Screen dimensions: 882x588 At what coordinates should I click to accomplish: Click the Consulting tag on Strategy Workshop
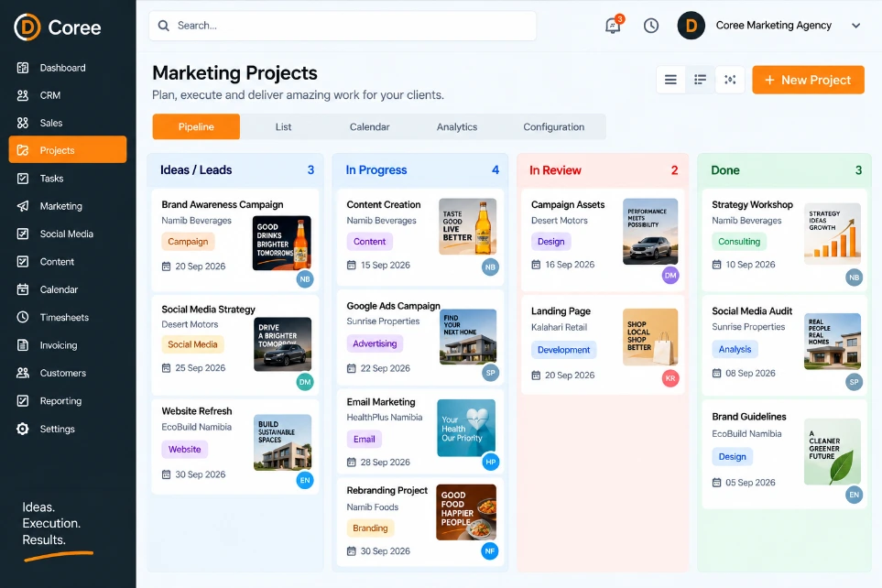click(739, 242)
